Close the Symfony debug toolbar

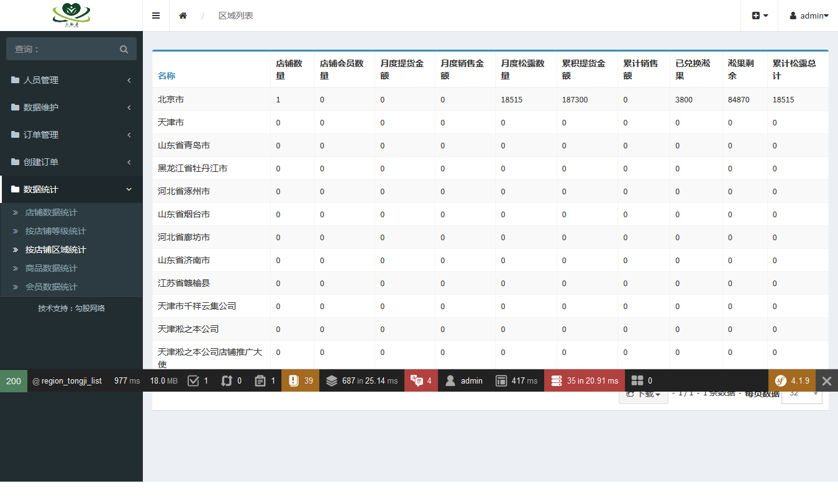click(x=827, y=380)
